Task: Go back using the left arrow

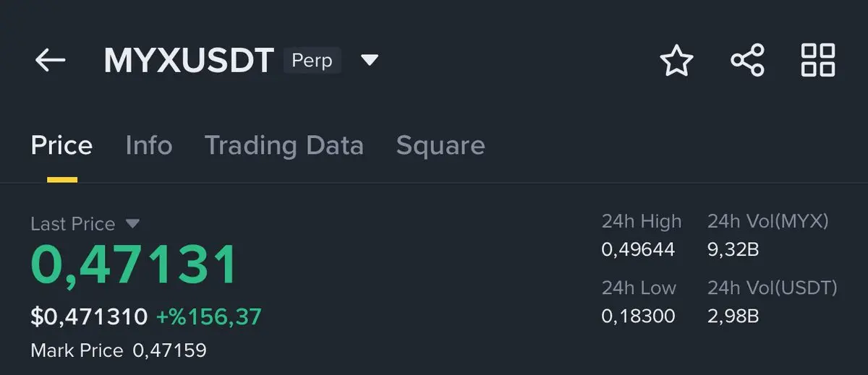Action: [x=51, y=61]
